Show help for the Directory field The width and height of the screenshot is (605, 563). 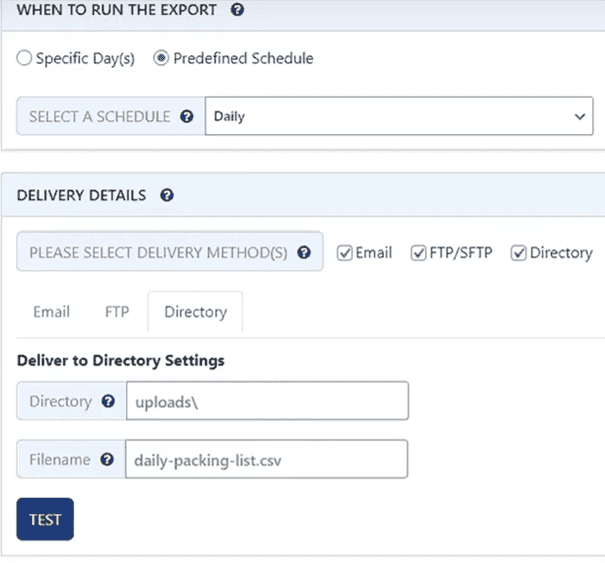point(108,401)
